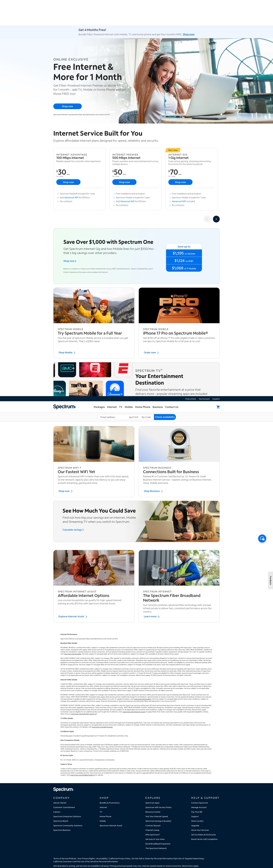This screenshot has width=273, height=868.
Task: Open Contact Us in navigation
Action: (x=172, y=407)
